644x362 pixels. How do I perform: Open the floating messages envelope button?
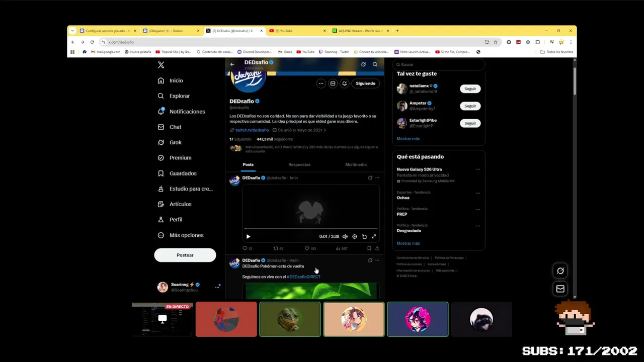click(560, 289)
